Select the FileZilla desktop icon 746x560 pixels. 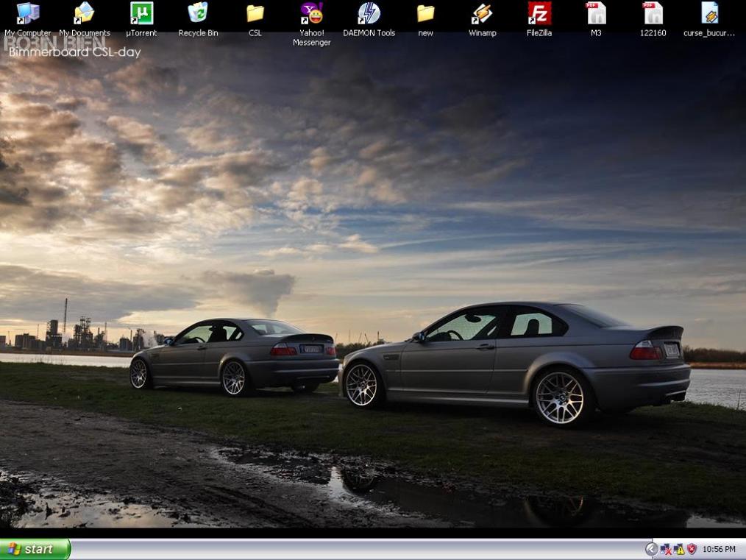click(x=539, y=14)
